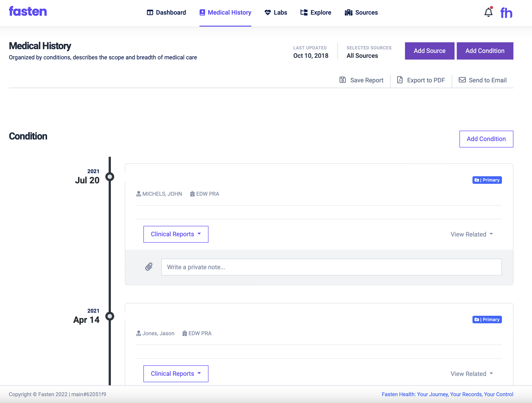Image resolution: width=532 pixels, height=403 pixels.
Task: Expand Clinical Reports dropdown for Jul 20
Action: pyautogui.click(x=175, y=234)
